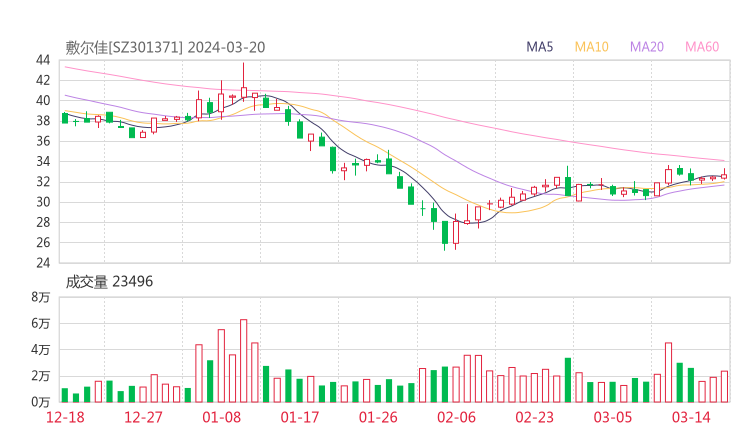This screenshot has width=740, height=440.
Task: Click the 03-14 date label
Action: click(691, 417)
